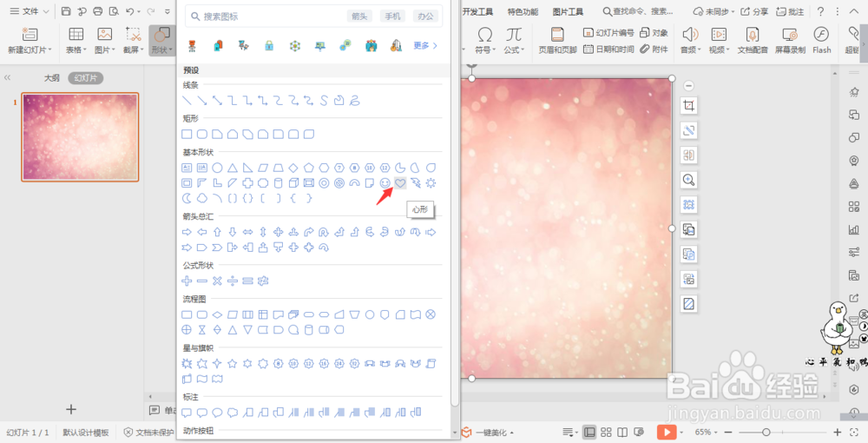The image size is (868, 443).
Task: Select the heart shape in basic shapes
Action: point(400,182)
